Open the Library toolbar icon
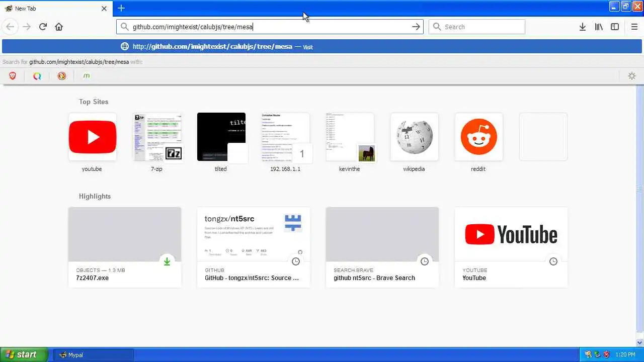Image resolution: width=644 pixels, height=362 pixels. [599, 27]
